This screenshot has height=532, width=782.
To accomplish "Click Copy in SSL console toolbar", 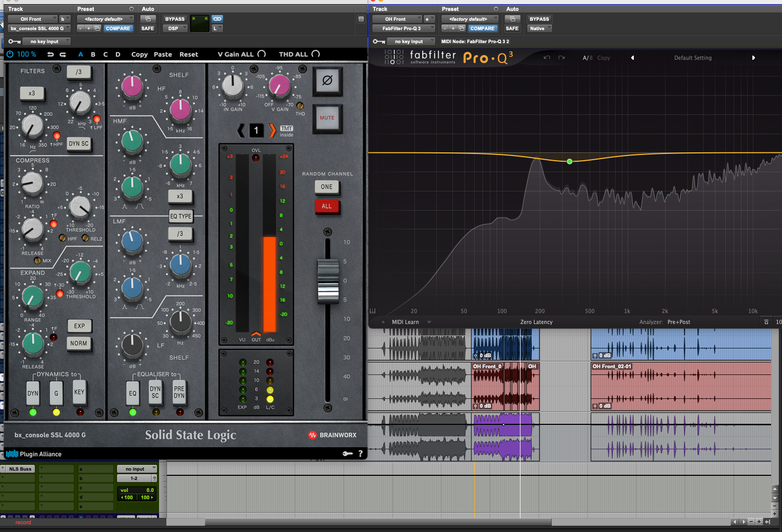I will (x=139, y=54).
